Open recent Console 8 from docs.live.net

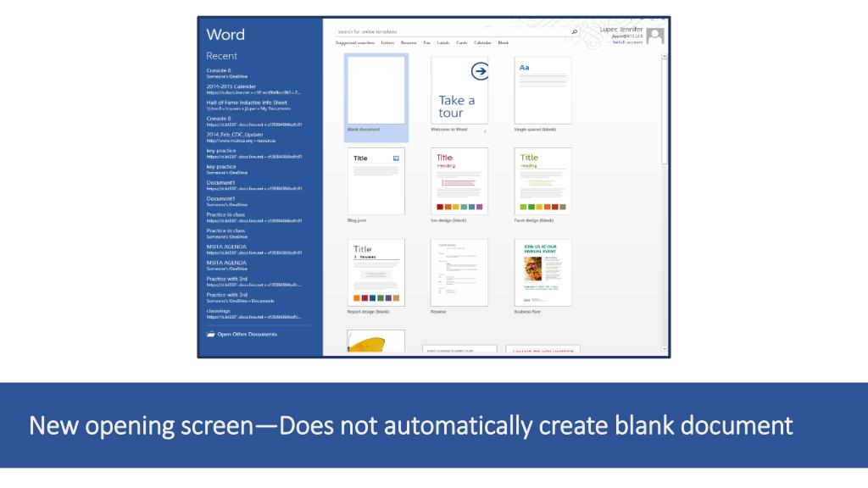[254, 122]
